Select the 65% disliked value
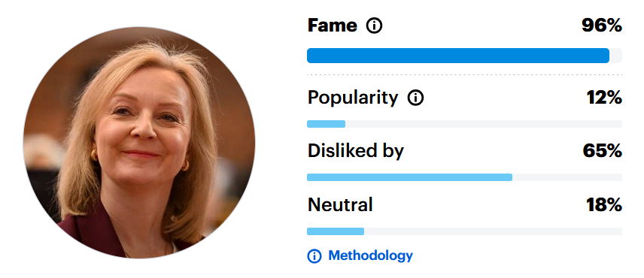This screenshot has width=644, height=278. click(x=602, y=151)
